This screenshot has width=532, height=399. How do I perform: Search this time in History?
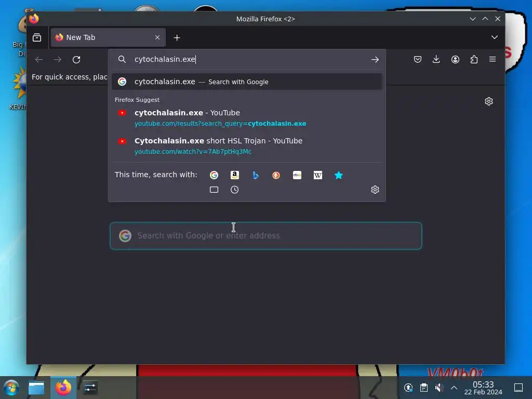pos(235,190)
